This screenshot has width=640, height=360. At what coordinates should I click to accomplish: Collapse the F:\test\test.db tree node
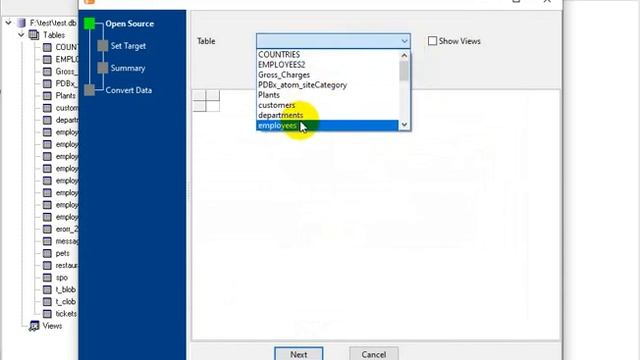pyautogui.click(x=9, y=23)
